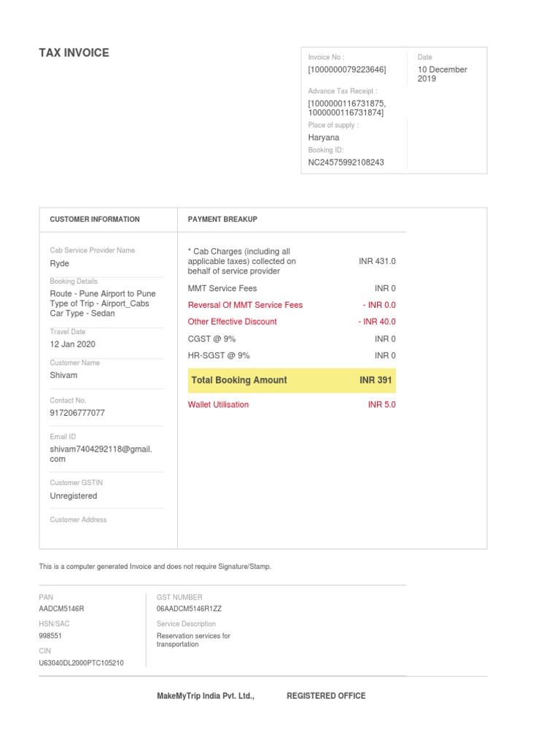Viewport: 560px width, 747px height.
Task: Click the highlighted Total Booking Amount row
Action: [292, 380]
